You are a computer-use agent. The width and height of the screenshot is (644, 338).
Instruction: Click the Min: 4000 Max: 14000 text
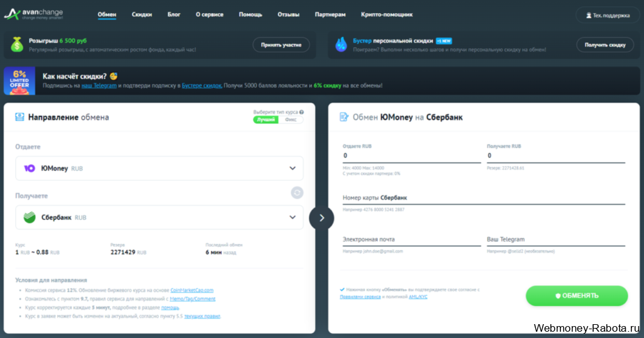[364, 168]
